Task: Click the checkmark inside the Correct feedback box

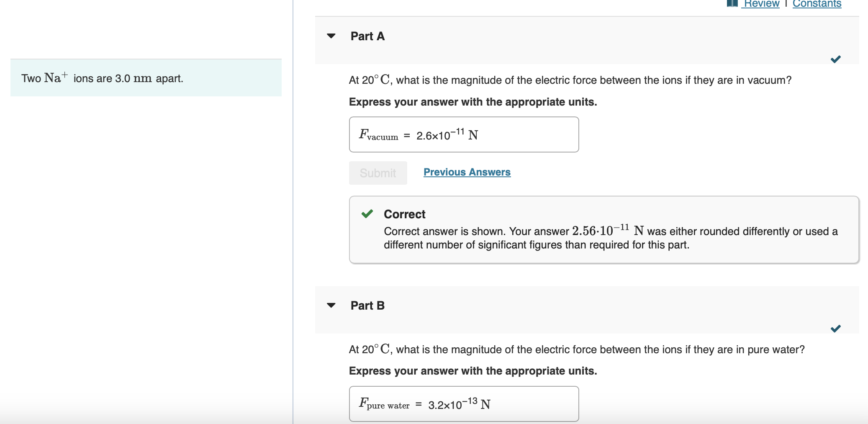Action: (x=368, y=214)
